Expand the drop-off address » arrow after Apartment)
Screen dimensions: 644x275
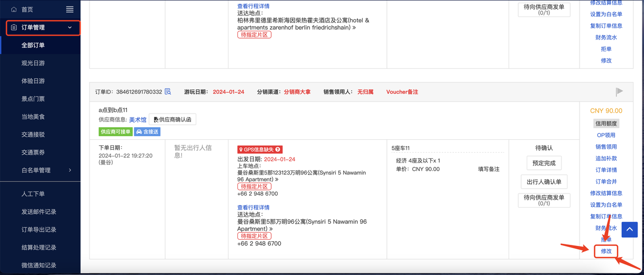coord(271,229)
